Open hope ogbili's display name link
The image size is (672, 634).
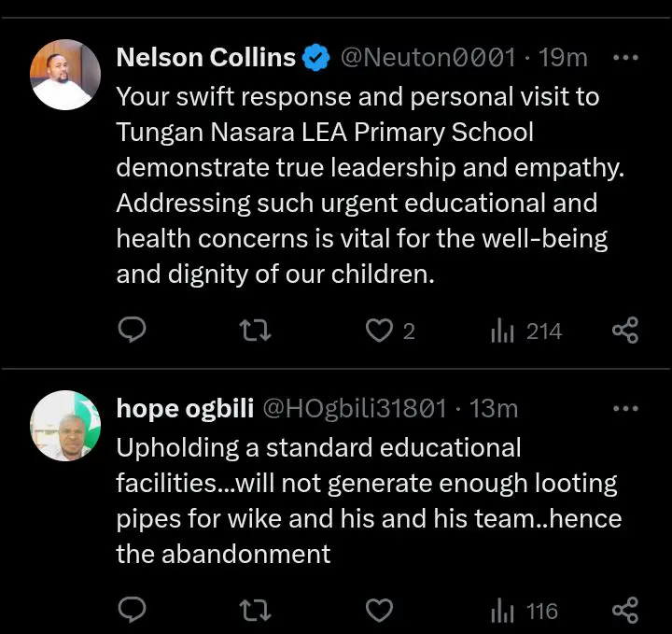183,408
